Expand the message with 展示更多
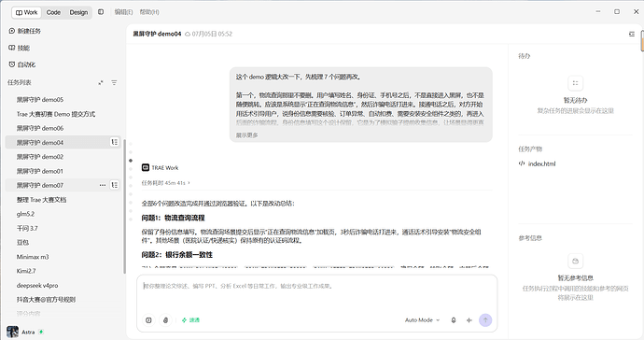The image size is (644, 340). pos(246,135)
